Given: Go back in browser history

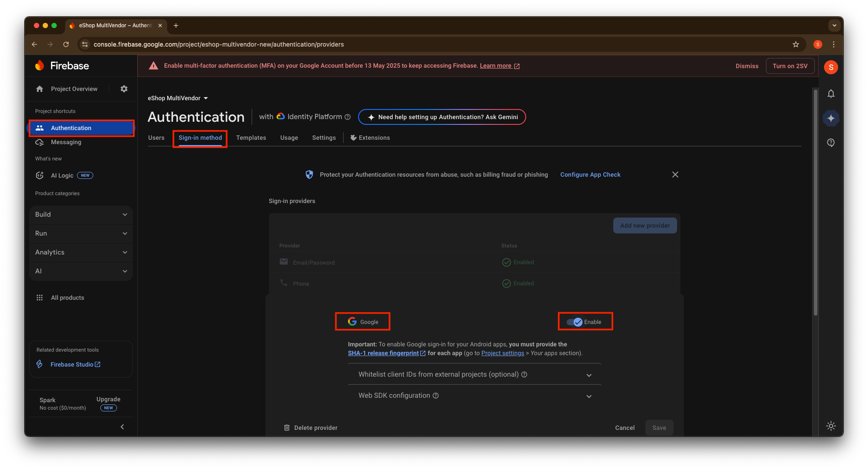Looking at the screenshot, I should pos(34,44).
